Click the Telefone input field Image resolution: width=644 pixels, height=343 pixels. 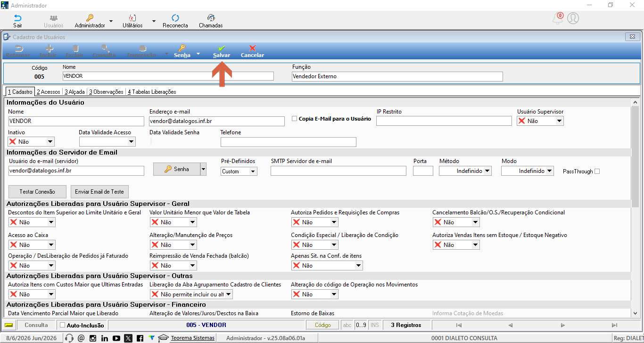[x=289, y=142]
